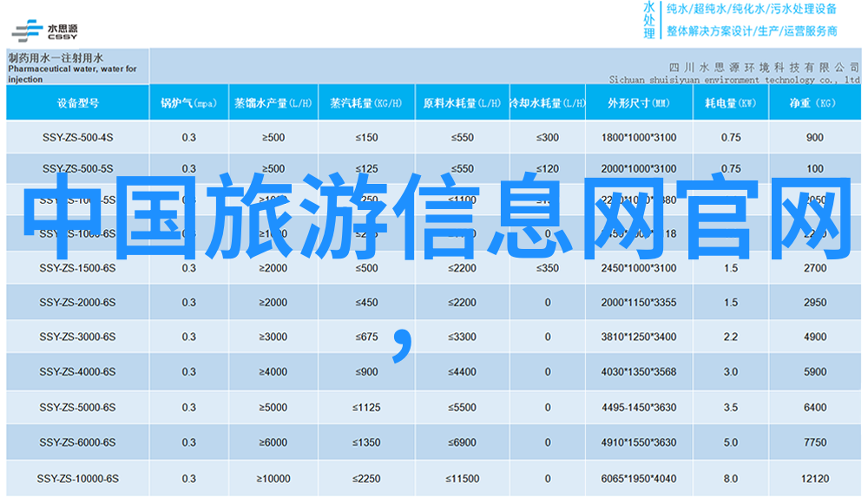Click the 锅炉压(mpa) column header

coord(188,102)
